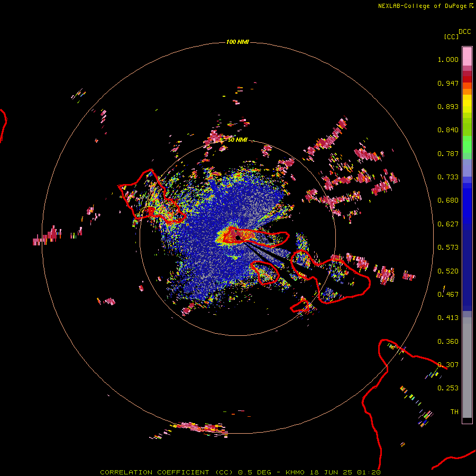Click the 1.000 scale value

(x=448, y=59)
